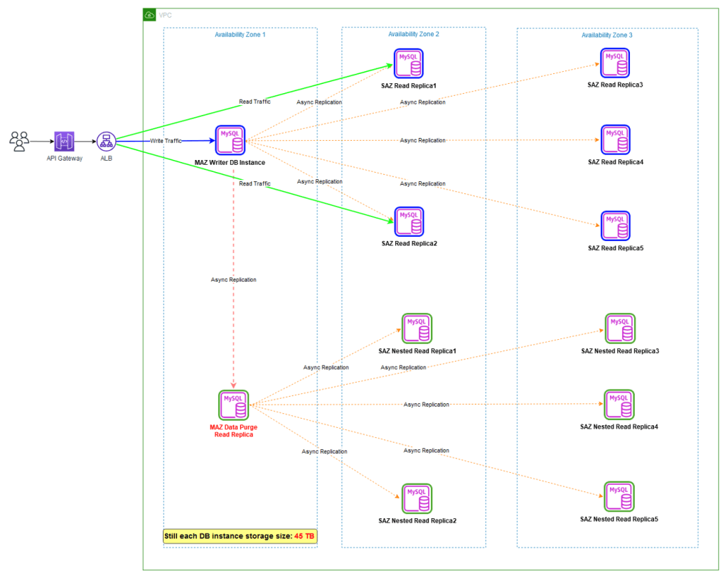Screen dimensions: 728x578
Task: Click the VPC cloud icon
Action: click(149, 15)
